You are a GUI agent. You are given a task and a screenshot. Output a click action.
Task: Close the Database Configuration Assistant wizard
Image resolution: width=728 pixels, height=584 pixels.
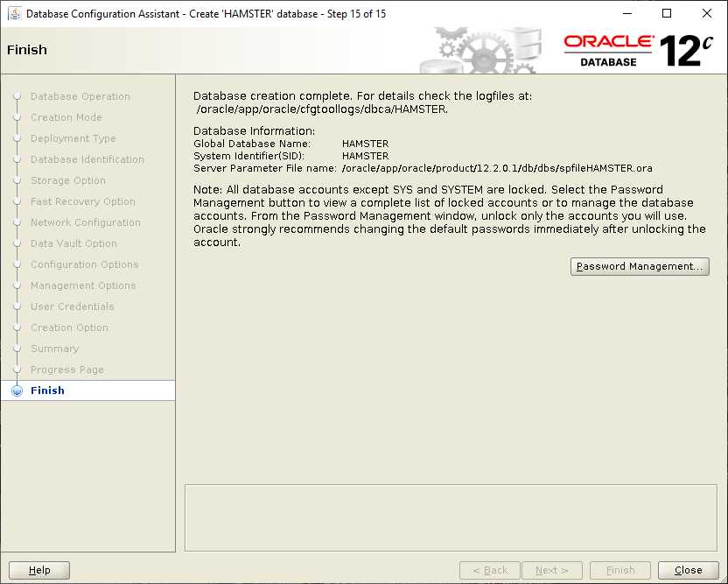click(x=688, y=570)
